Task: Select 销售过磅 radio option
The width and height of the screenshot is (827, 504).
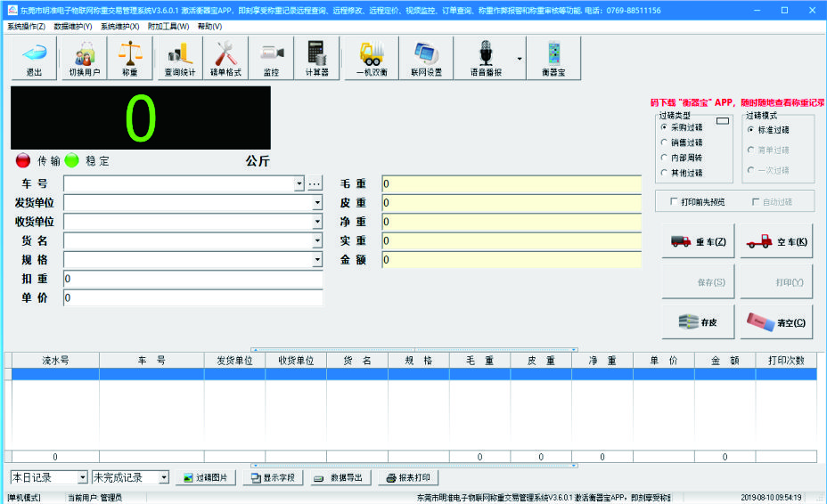Action: 682,142
